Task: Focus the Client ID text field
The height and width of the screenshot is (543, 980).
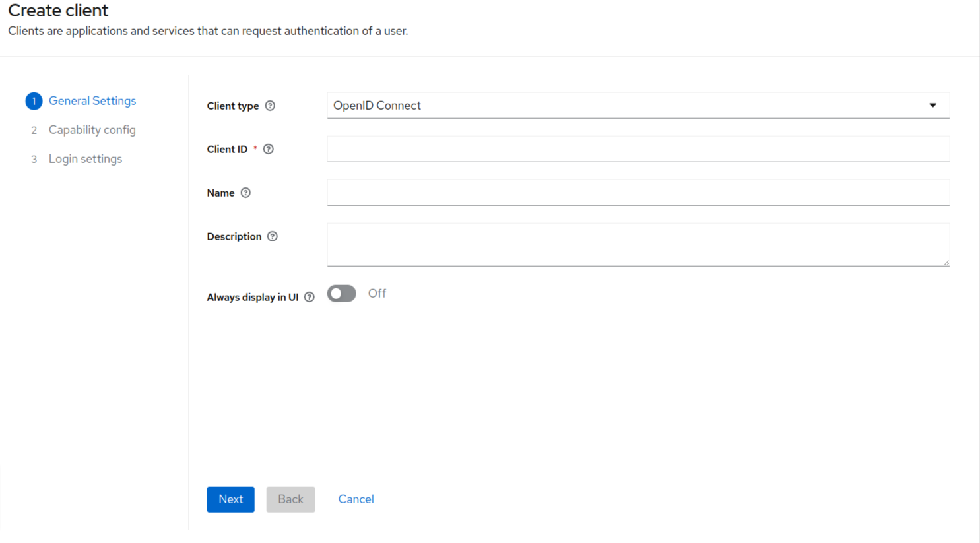Action: (x=637, y=149)
